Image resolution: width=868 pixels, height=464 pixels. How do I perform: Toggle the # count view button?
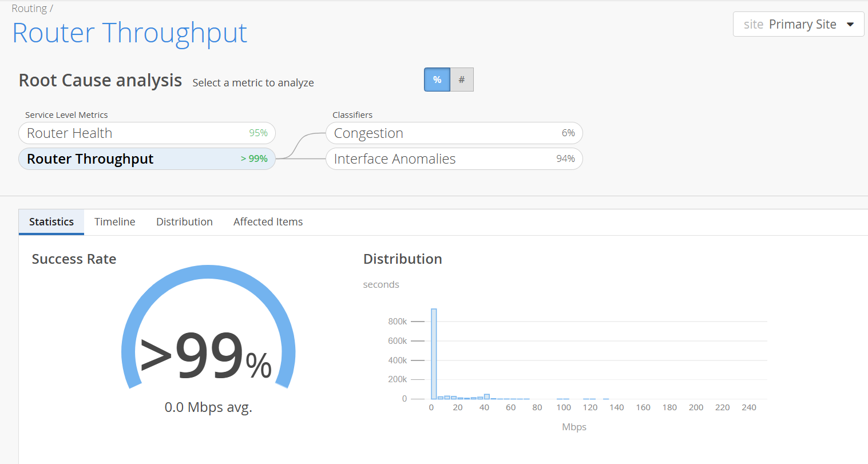462,80
